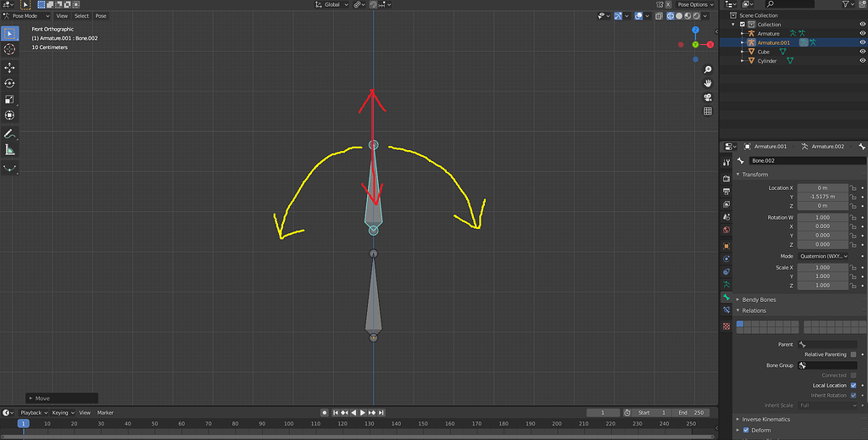Select the Breakdowner pose tool
Viewport: 868px width, 440px height.
[x=9, y=168]
